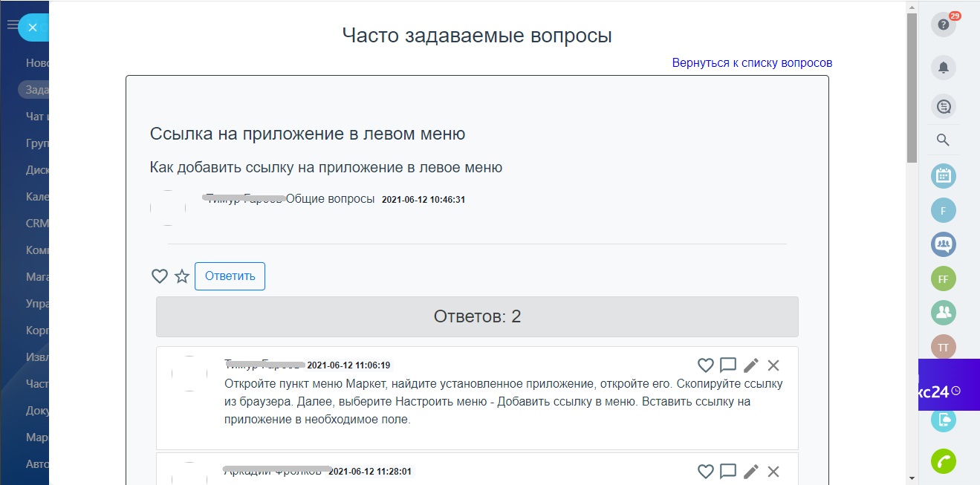The image size is (980, 485).
Task: Open the FF user avatar chat
Action: click(x=944, y=279)
